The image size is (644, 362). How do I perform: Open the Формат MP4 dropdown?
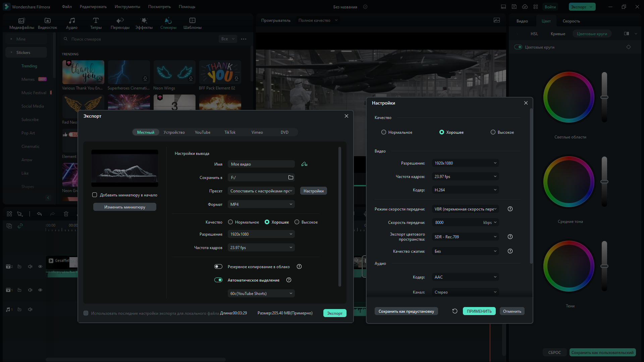click(x=261, y=204)
